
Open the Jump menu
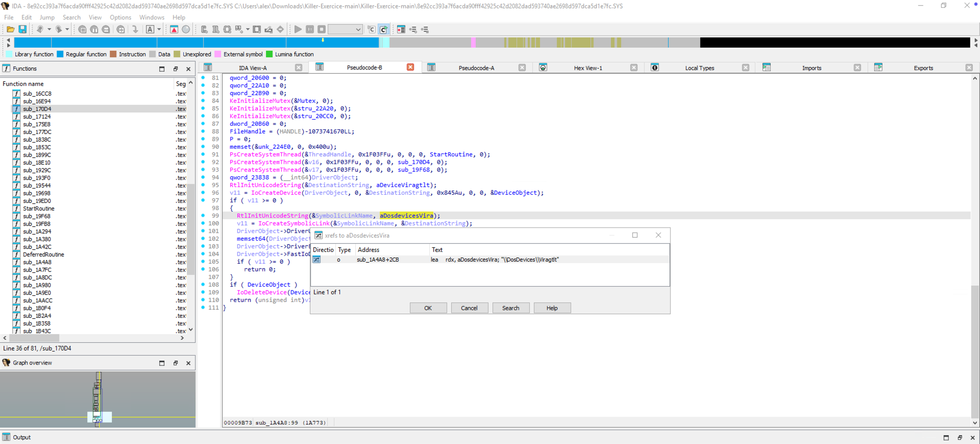point(47,17)
